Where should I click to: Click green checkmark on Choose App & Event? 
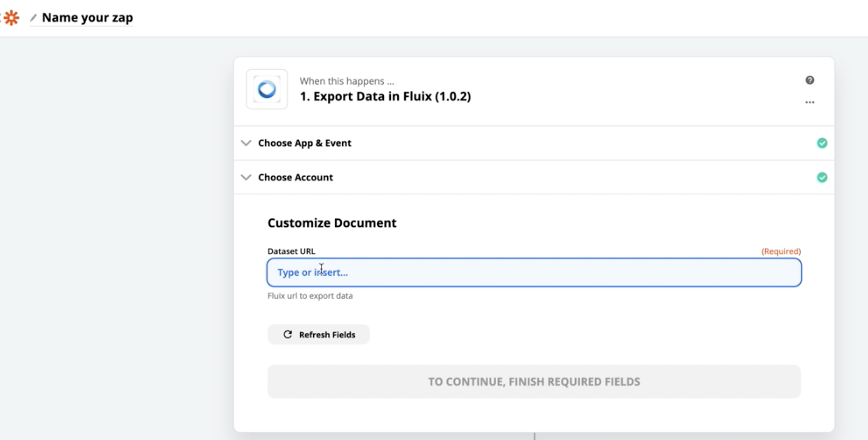822,143
